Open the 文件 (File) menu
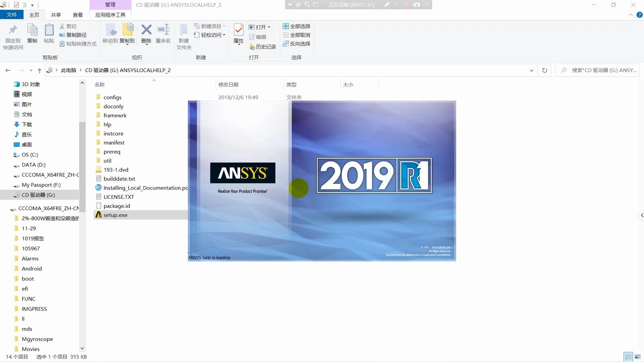Viewport: 644px width, 362px height. (x=12, y=15)
